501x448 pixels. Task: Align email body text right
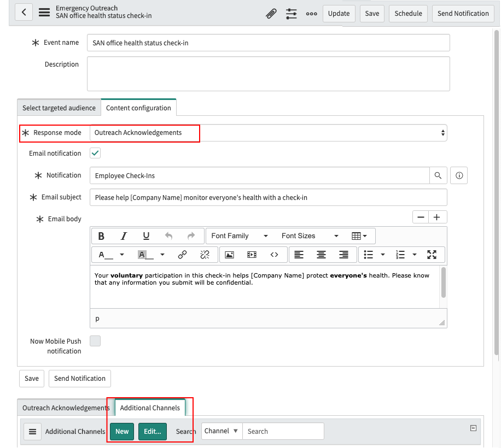(x=343, y=255)
